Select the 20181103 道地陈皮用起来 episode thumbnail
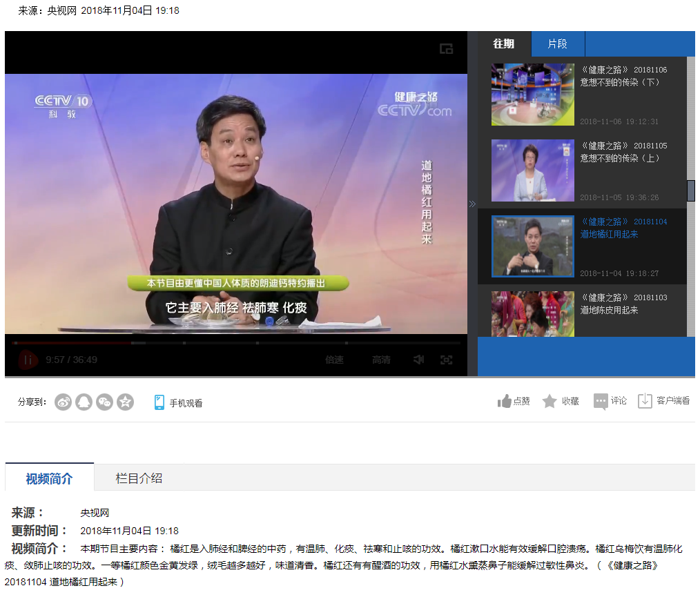Image resolution: width=700 pixels, height=597 pixels. 532,314
